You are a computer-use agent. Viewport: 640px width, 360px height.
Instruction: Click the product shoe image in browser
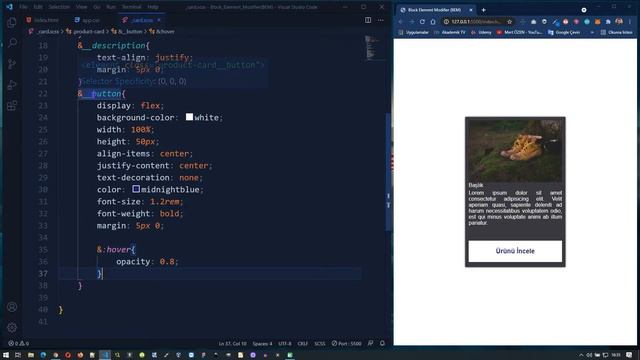pyautogui.click(x=515, y=151)
